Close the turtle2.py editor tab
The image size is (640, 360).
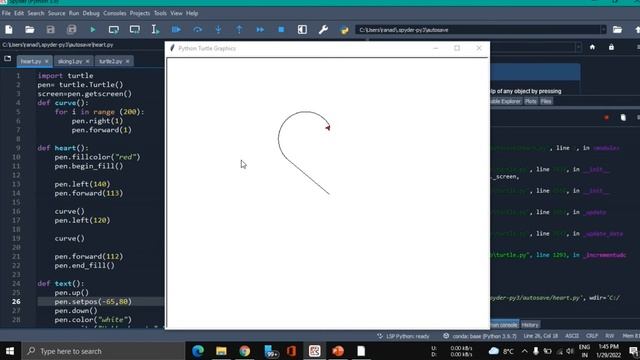[127, 61]
